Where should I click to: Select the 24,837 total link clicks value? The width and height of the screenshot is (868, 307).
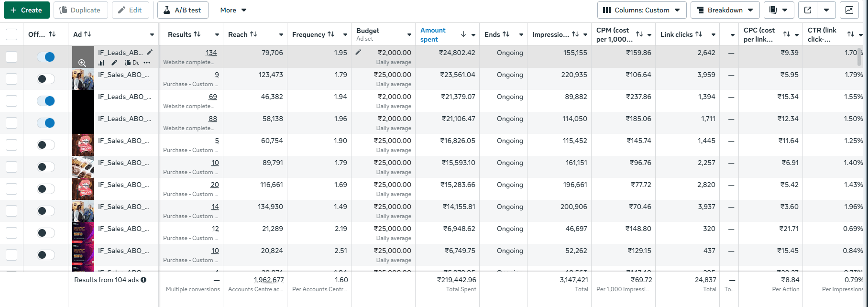705,280
